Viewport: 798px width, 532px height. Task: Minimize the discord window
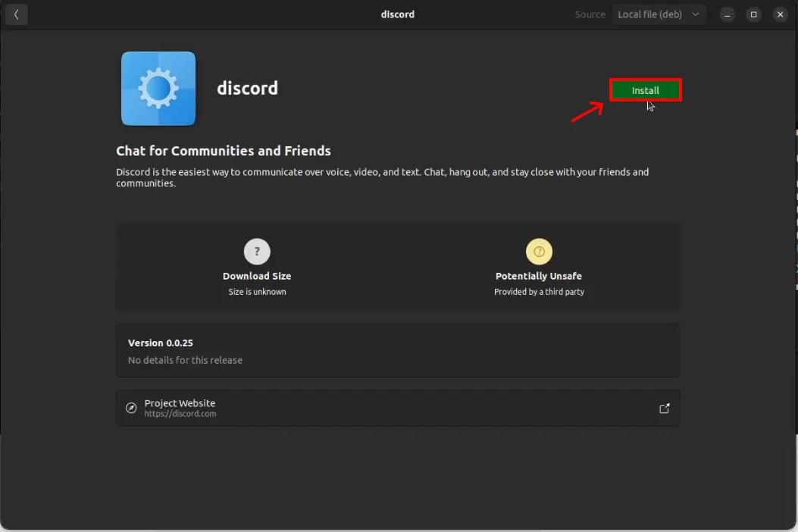coord(728,14)
